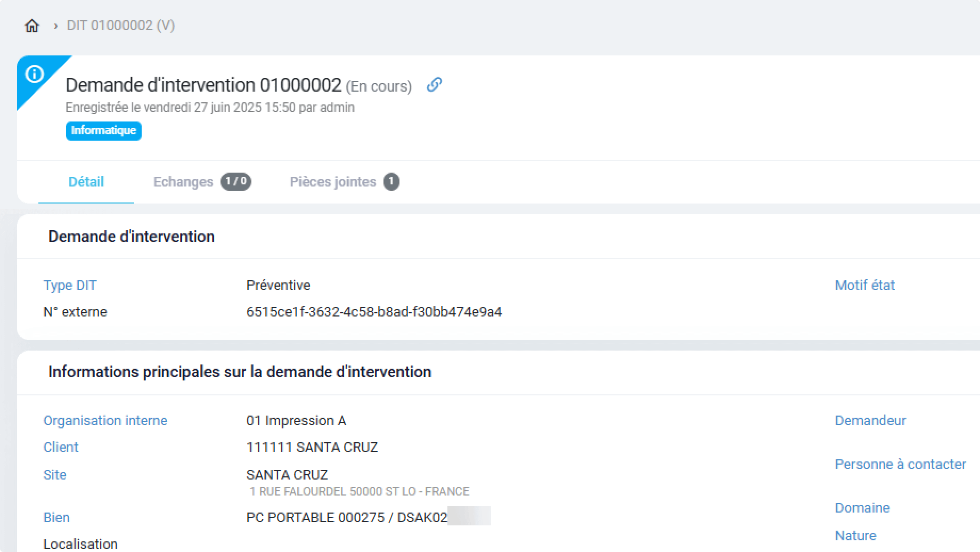This screenshot has height=552, width=980.
Task: Click the Motif état label
Action: coord(865,286)
